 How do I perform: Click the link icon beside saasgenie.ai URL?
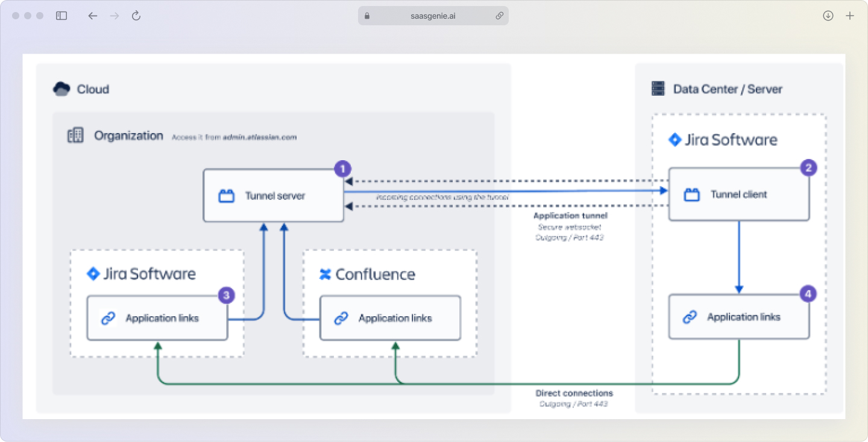499,15
